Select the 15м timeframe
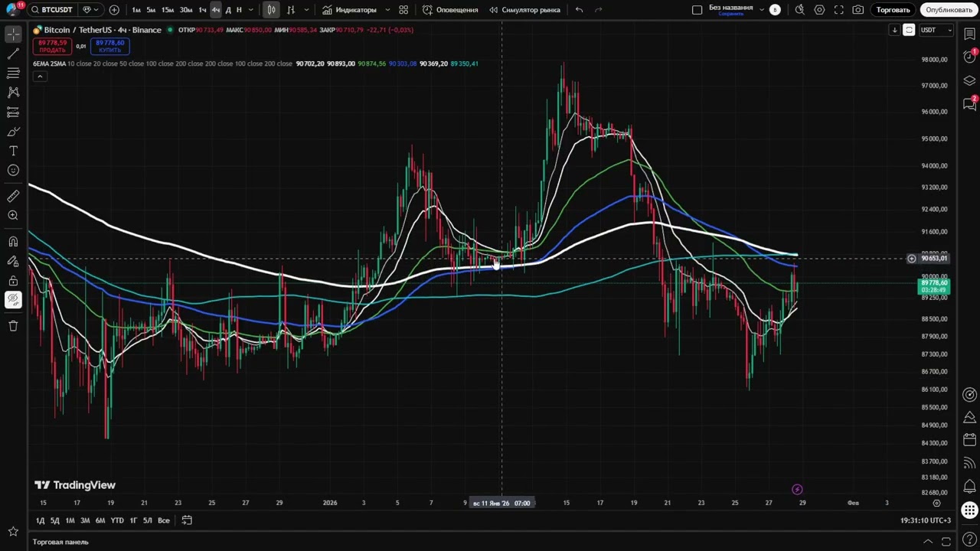 point(167,10)
